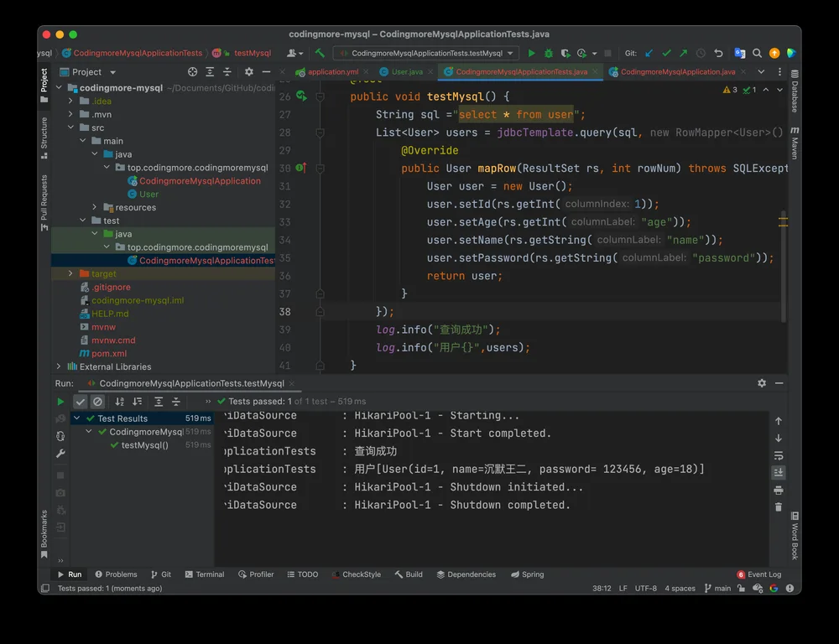
Task: Open the Maven side tool window
Action: (795, 143)
